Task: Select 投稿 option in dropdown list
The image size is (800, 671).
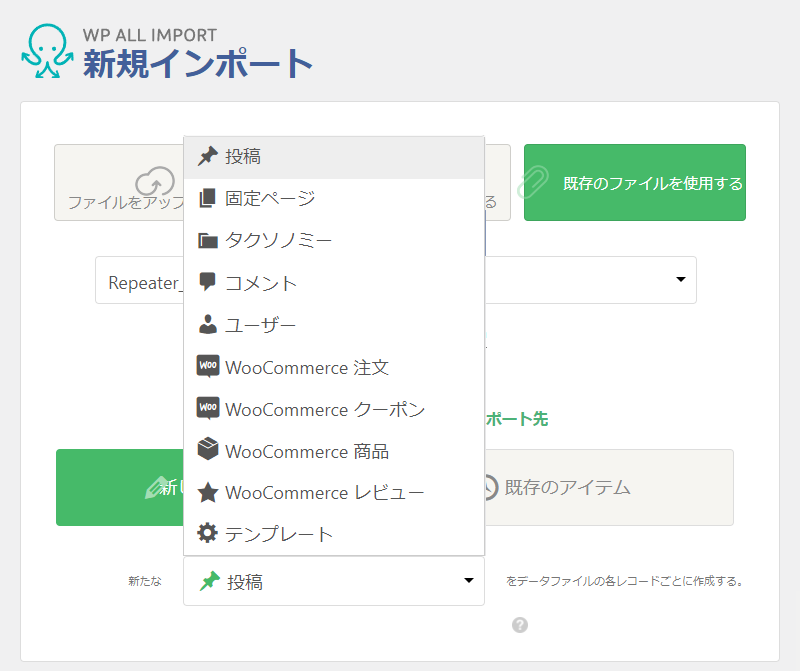Action: tap(334, 157)
